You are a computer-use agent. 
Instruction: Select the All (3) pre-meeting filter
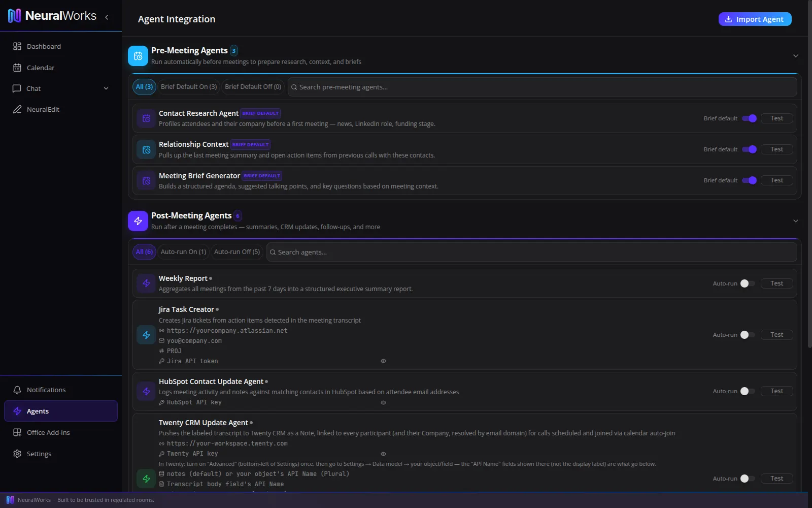[144, 87]
